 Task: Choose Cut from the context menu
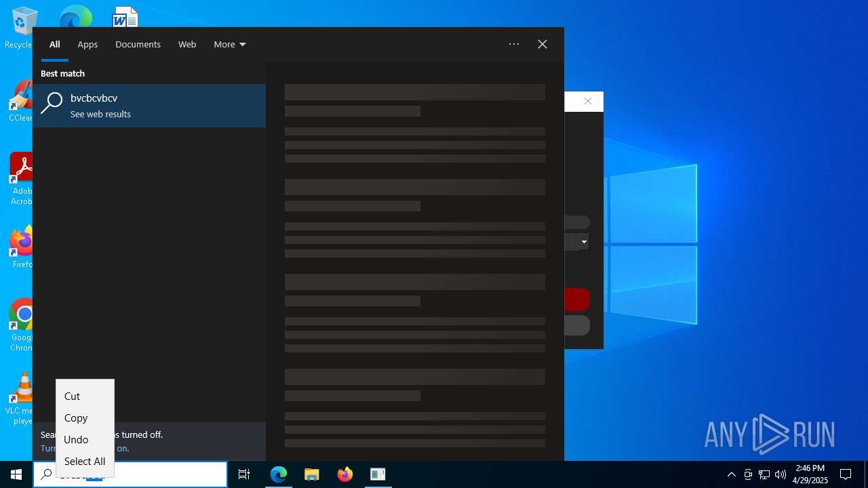pyautogui.click(x=85, y=396)
